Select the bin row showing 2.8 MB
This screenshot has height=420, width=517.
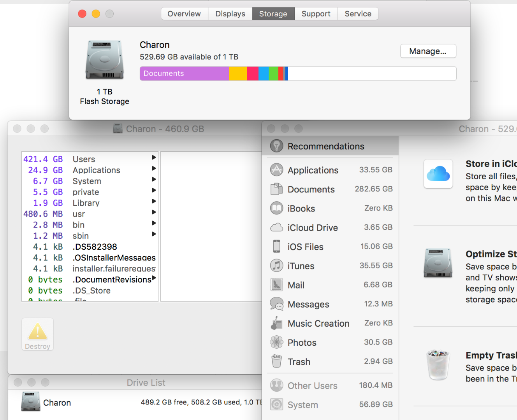90,225
